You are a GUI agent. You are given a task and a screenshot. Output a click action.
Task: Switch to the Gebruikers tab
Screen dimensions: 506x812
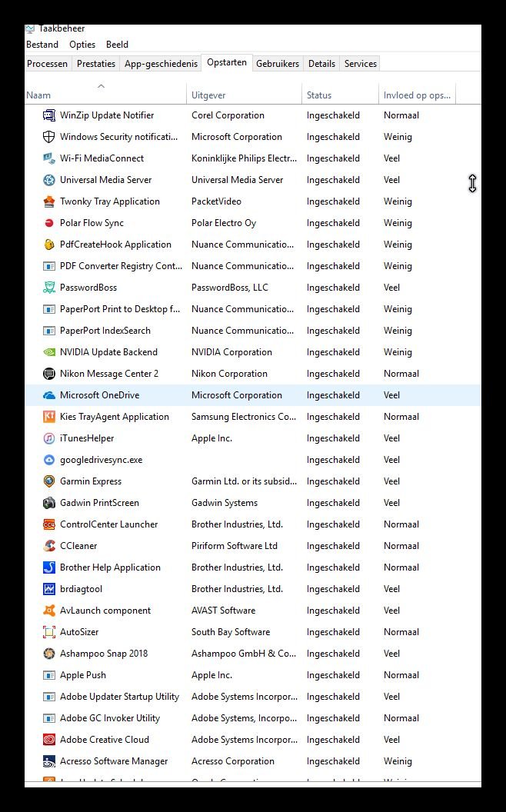278,64
